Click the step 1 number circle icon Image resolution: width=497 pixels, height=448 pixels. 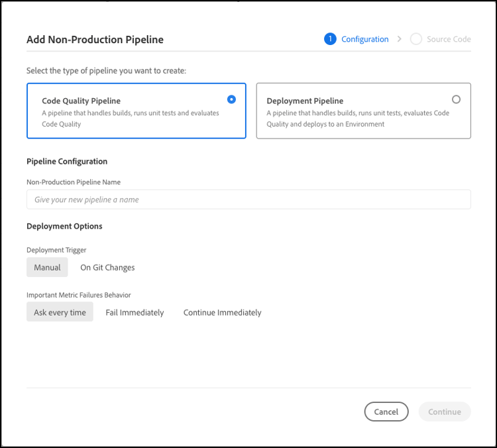(x=330, y=39)
